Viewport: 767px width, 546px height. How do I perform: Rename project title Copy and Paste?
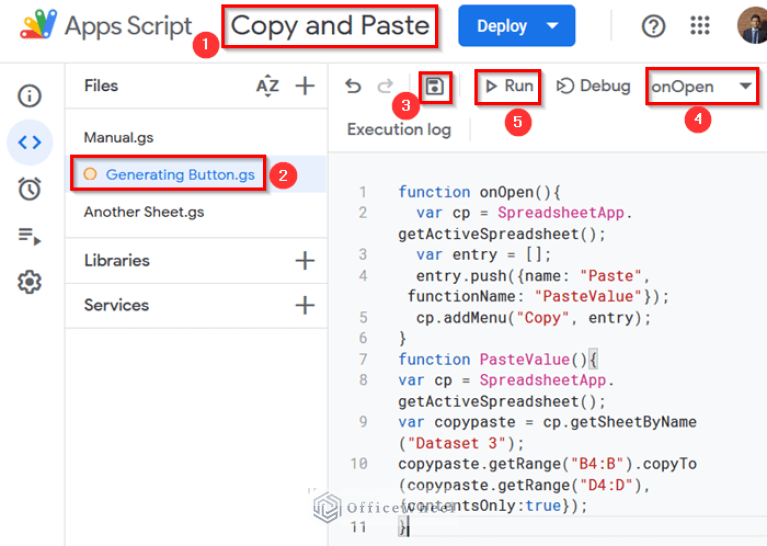pos(330,26)
